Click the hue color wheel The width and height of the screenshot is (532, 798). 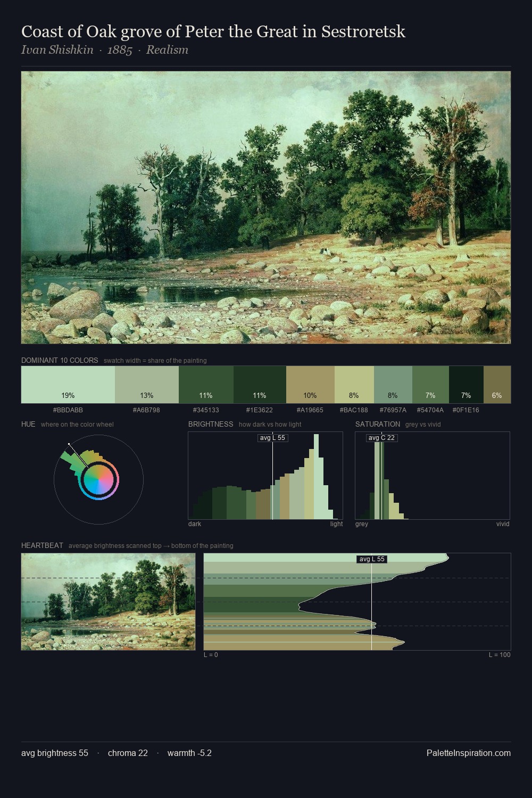[98, 479]
